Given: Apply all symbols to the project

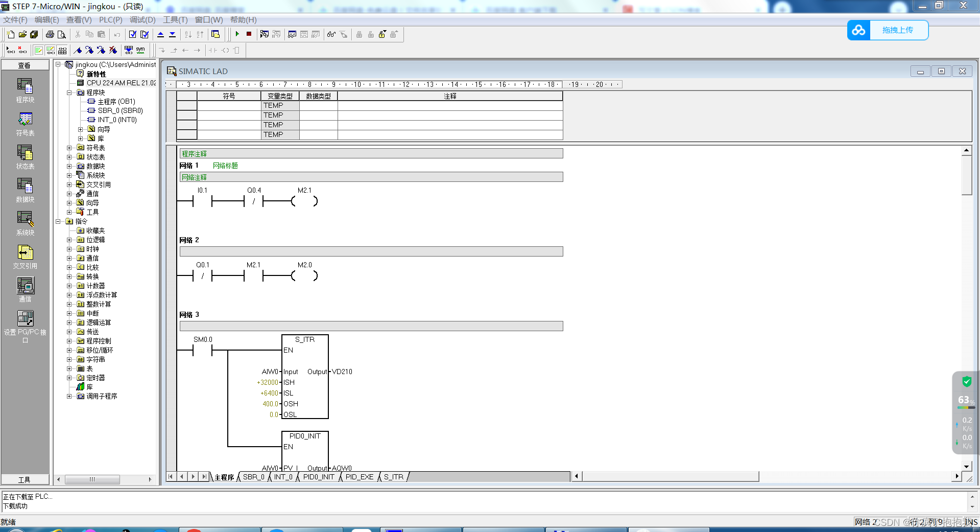Looking at the screenshot, I should click(x=129, y=50).
